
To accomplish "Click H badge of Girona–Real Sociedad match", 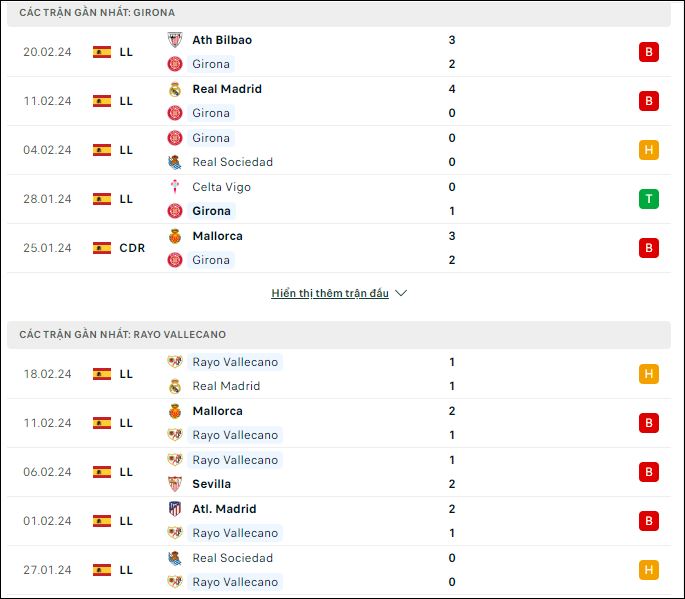I will [x=649, y=150].
